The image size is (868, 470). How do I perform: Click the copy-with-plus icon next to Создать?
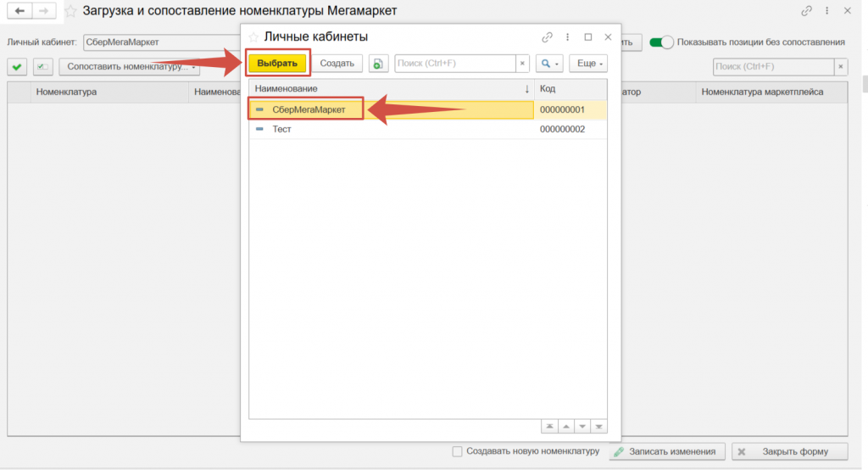(x=378, y=64)
